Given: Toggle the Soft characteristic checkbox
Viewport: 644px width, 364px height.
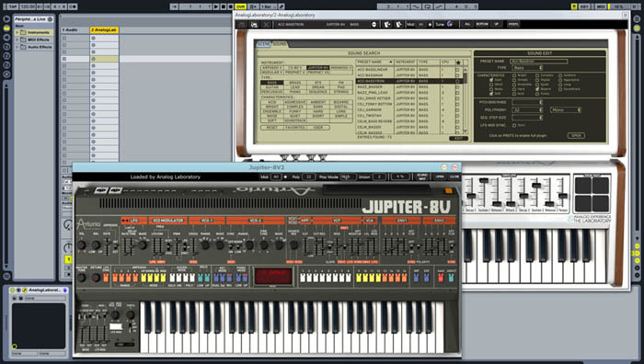Looking at the screenshot, I should pos(490,94).
